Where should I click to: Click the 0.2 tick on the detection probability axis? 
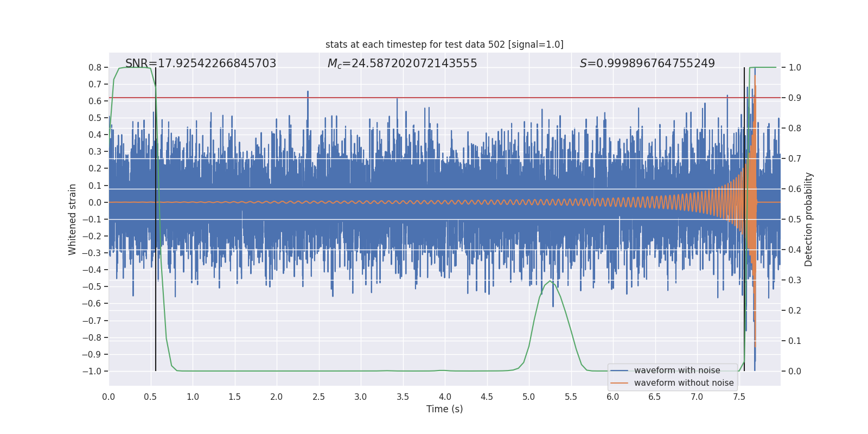795,310
